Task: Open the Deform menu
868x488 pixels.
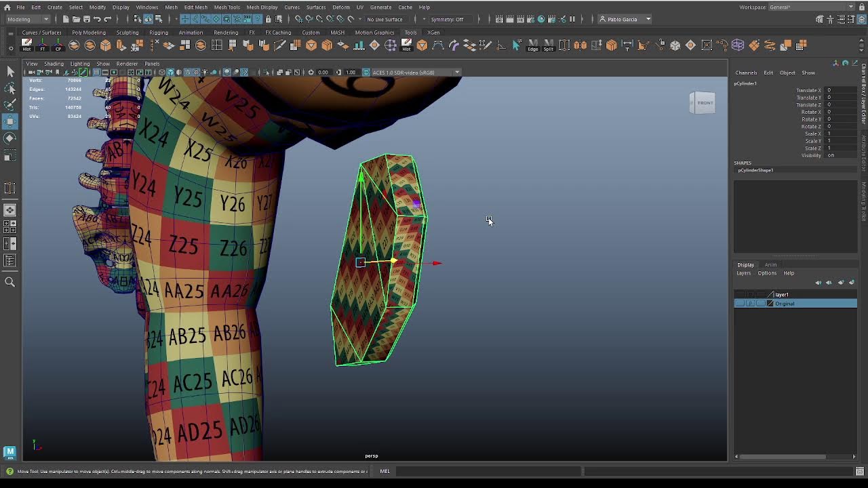Action: tap(341, 7)
